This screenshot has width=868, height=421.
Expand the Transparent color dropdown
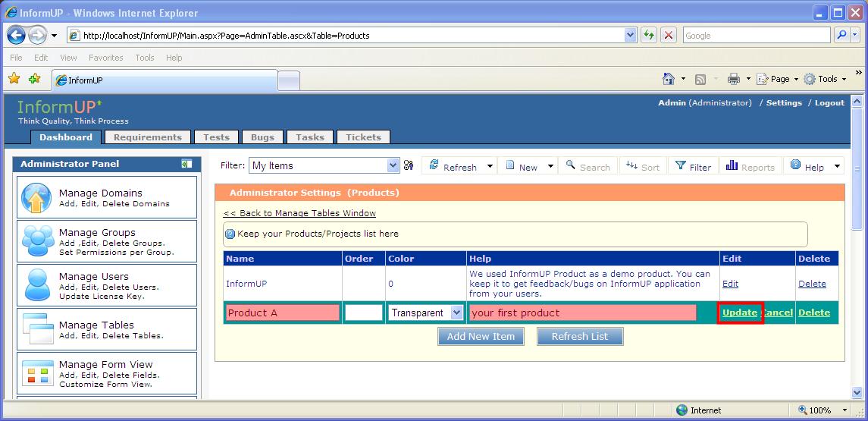[x=456, y=313]
